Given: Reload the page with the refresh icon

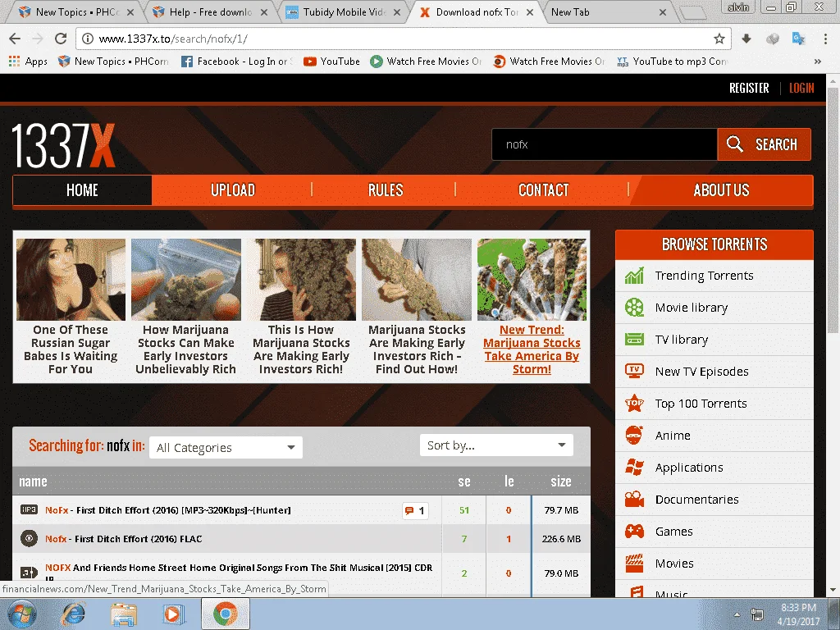Looking at the screenshot, I should pos(61,39).
